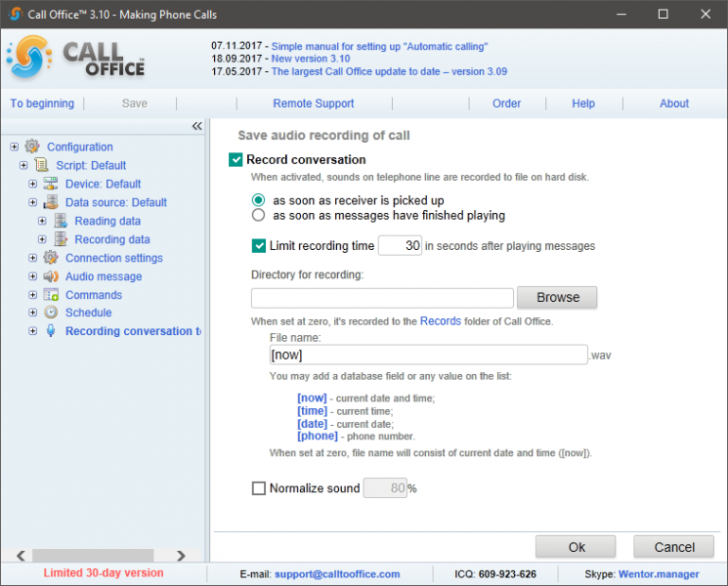Click To beginning in the menu bar
This screenshot has height=586, width=728.
pyautogui.click(x=42, y=104)
